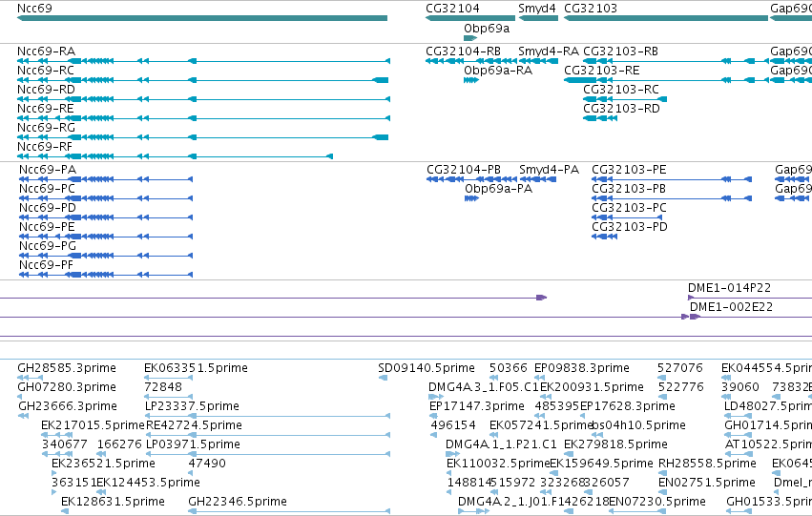This screenshot has width=812, height=516.
Task: Click the 50366 feature label
Action: click(508, 368)
